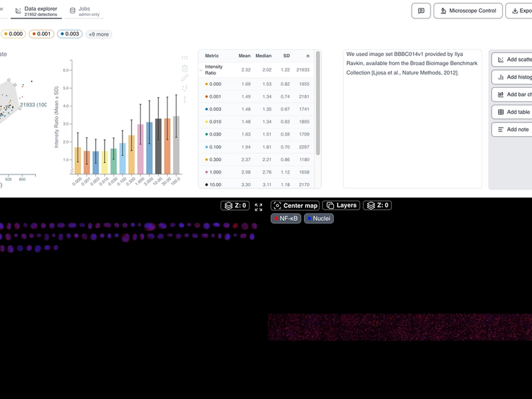Open right Z: 0 layer selector
532x399 pixels.
(377, 205)
